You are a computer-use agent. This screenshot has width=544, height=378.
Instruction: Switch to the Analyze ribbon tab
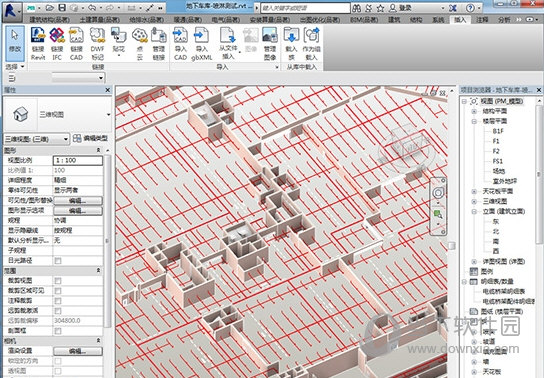coord(504,20)
